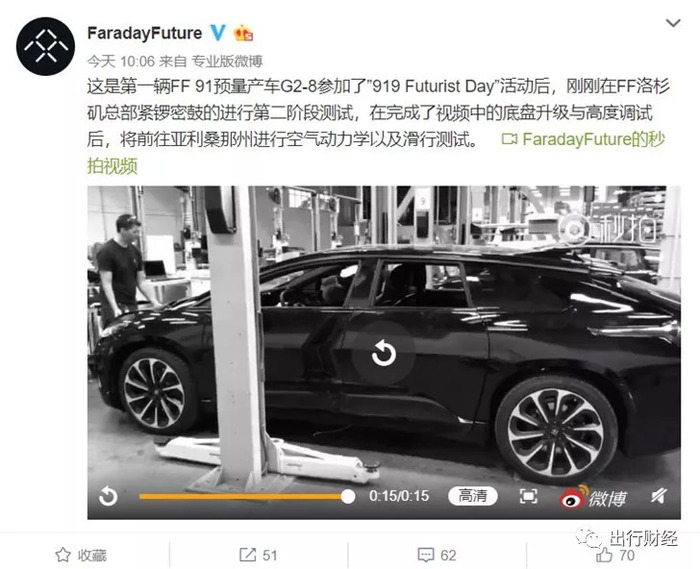Click the blue verified V badge

(x=217, y=33)
